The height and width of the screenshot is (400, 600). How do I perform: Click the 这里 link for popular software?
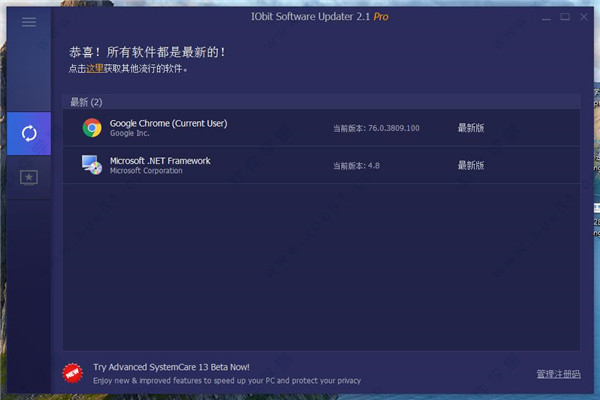[x=95, y=69]
